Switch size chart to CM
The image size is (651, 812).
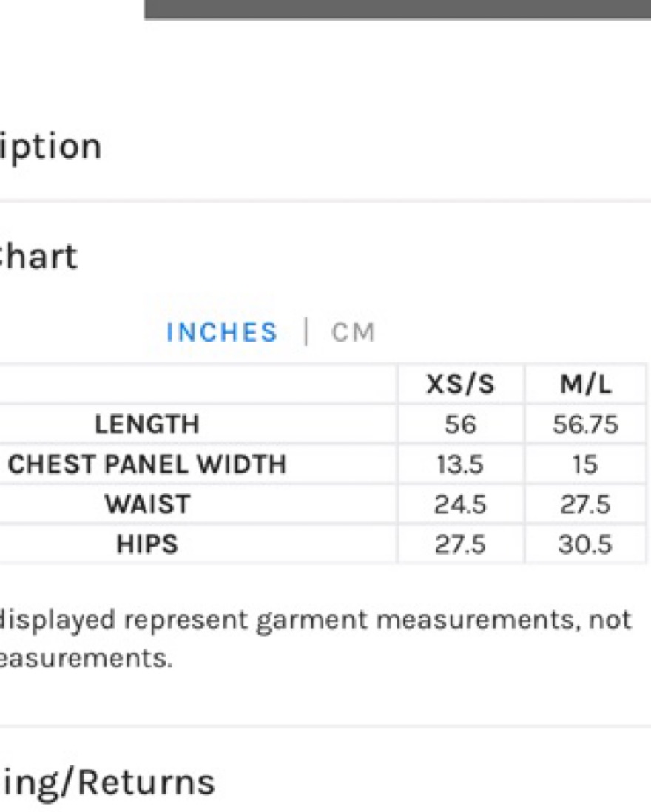pyautogui.click(x=353, y=332)
